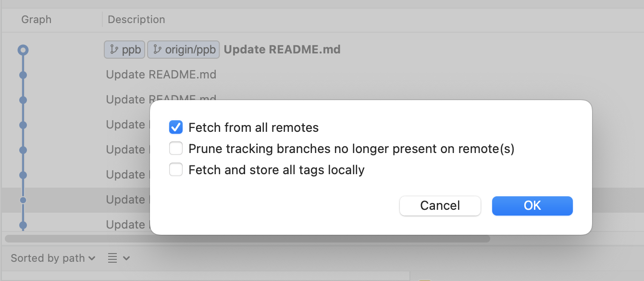644x281 pixels.
Task: Click the list view mode icon
Action: 112,258
